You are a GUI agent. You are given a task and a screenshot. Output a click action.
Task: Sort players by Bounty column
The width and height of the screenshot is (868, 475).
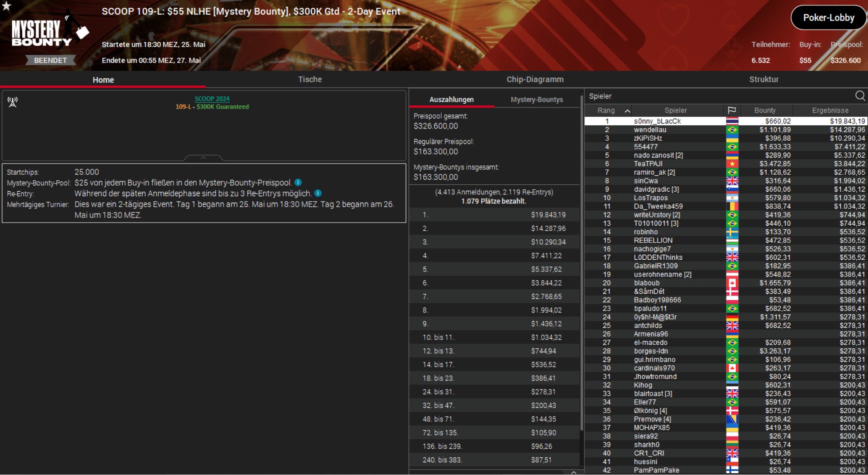tap(765, 110)
